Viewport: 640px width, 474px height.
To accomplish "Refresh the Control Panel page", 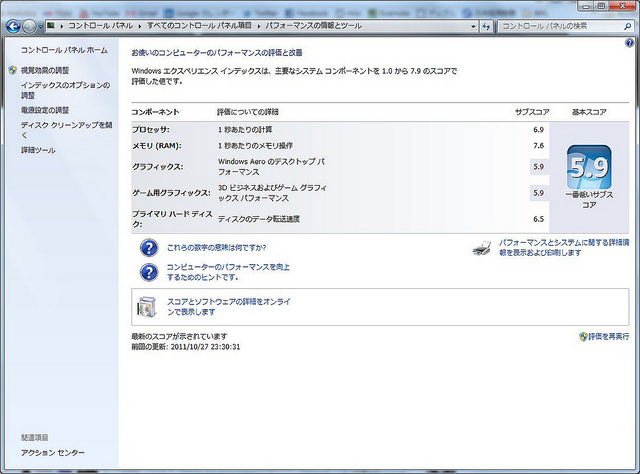I will (x=486, y=27).
